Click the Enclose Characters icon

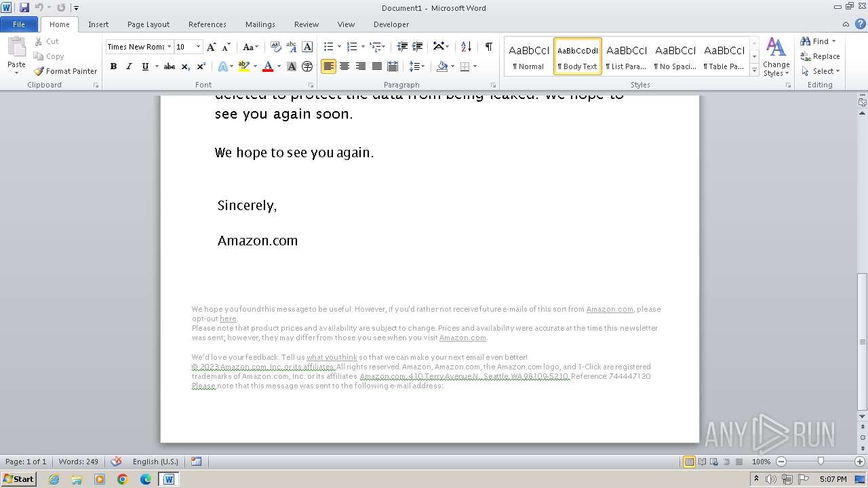[x=307, y=66]
